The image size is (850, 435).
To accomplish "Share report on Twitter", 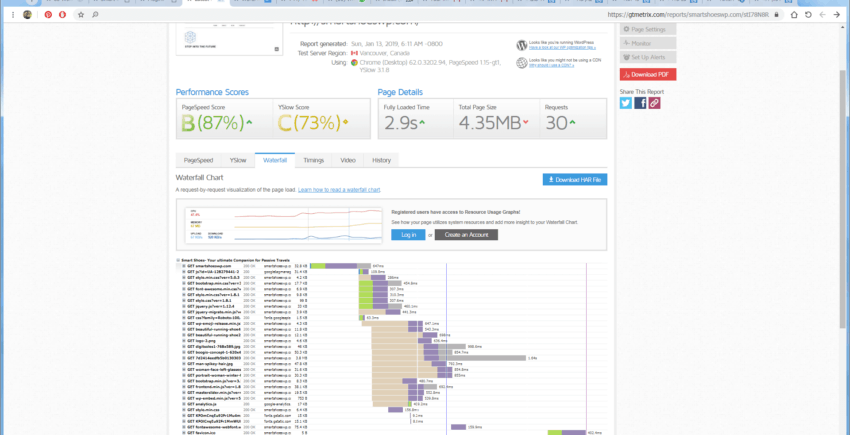I will [626, 103].
